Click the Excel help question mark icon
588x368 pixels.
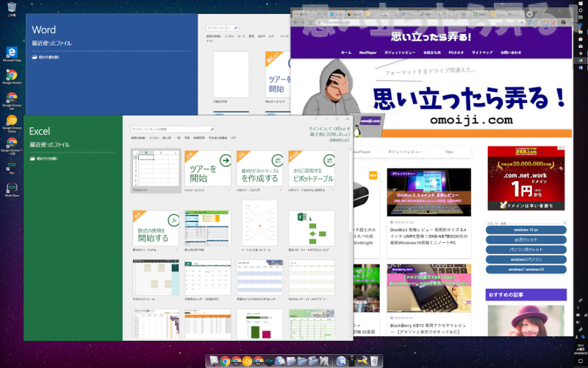316,118
